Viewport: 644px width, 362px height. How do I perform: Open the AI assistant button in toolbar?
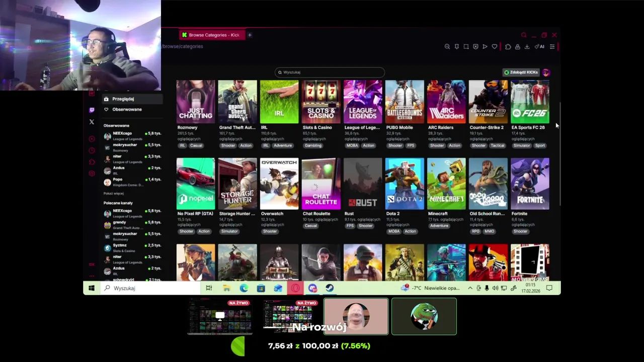point(539,47)
